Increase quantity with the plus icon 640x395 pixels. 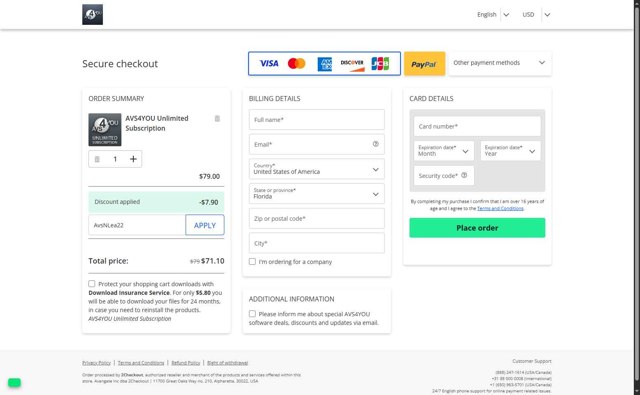[133, 159]
